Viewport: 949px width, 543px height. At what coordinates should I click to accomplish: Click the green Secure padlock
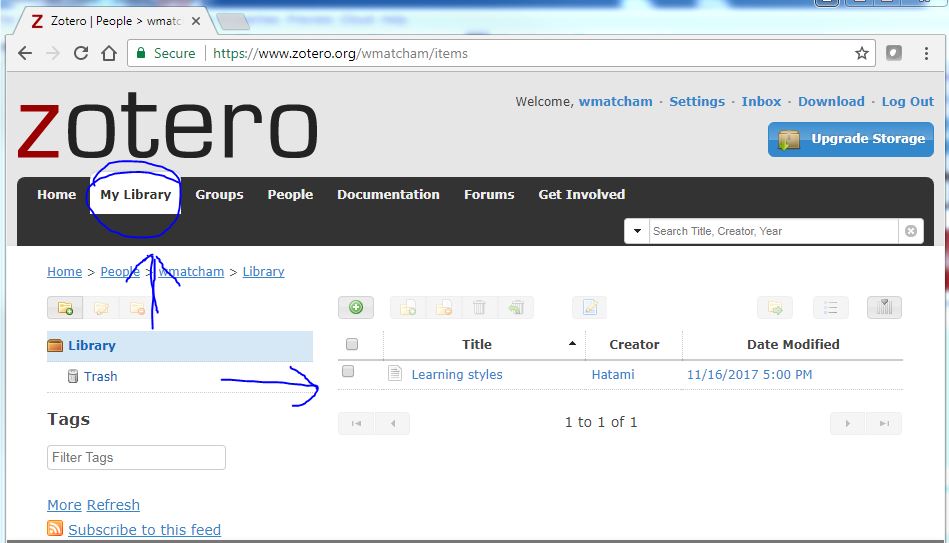141,53
